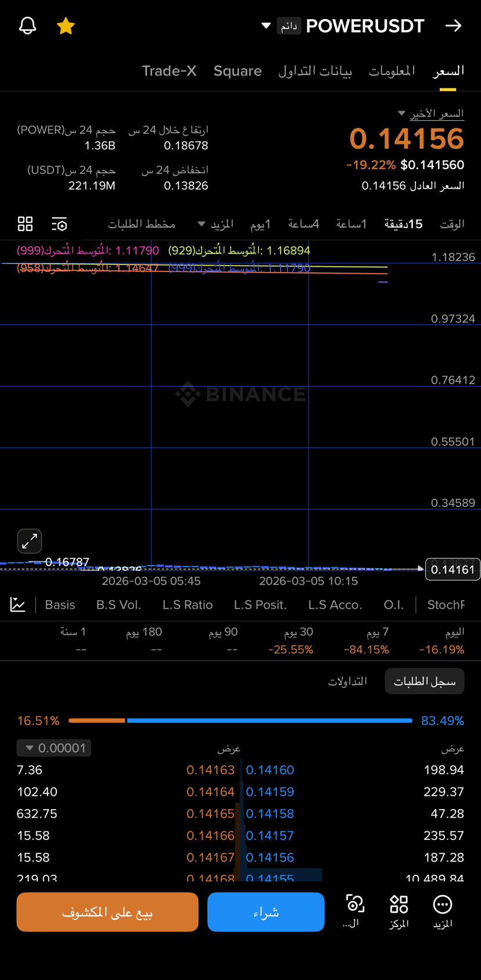Select the 1ساعة timeframe
Viewport: 481px width, 980px height.
pyautogui.click(x=351, y=224)
